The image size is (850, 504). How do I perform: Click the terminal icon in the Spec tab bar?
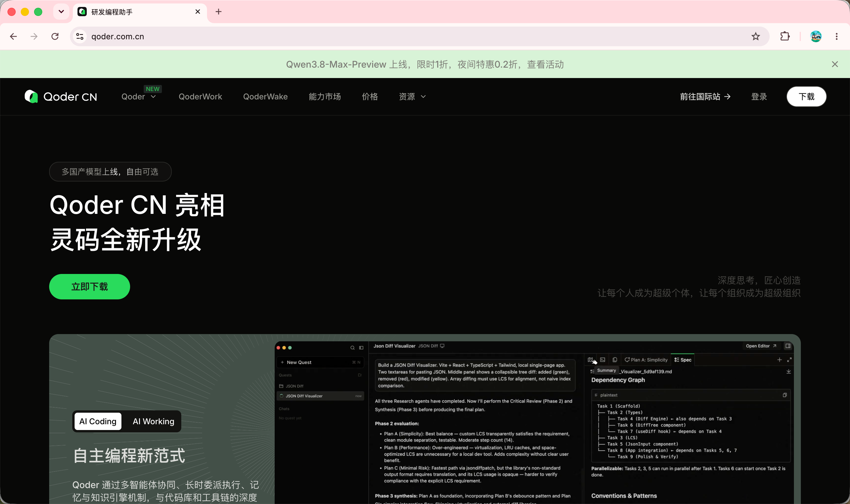(603, 360)
